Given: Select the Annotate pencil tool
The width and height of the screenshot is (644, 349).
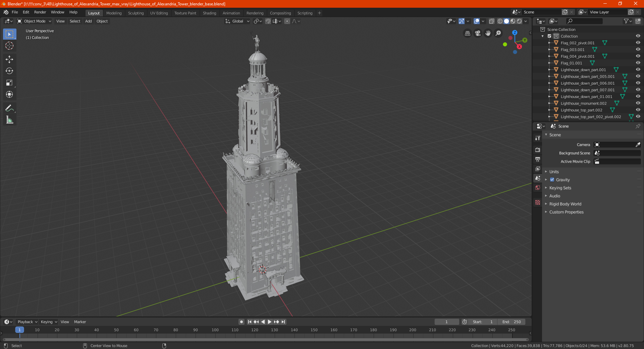Looking at the screenshot, I should point(9,108).
